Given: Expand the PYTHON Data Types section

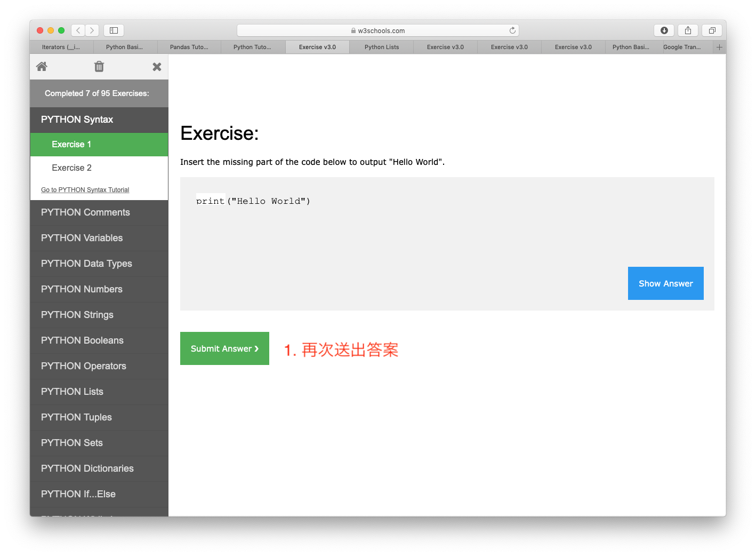Looking at the screenshot, I should [x=86, y=264].
